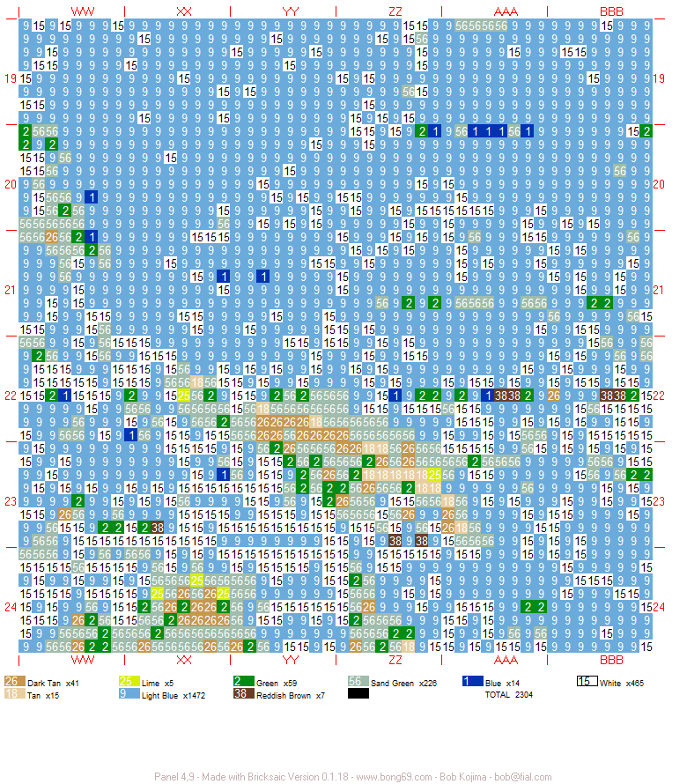Click the Sand Green 56 legend swatch
Viewport: 687px width, 784px height.
click(x=358, y=681)
